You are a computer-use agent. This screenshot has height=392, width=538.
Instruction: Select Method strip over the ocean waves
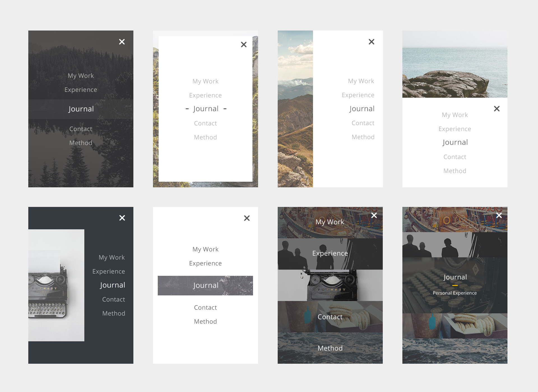(330, 348)
